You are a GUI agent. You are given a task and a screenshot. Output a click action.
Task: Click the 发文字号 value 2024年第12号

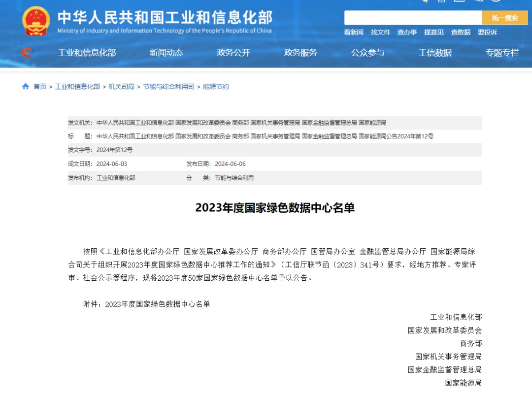114,150
